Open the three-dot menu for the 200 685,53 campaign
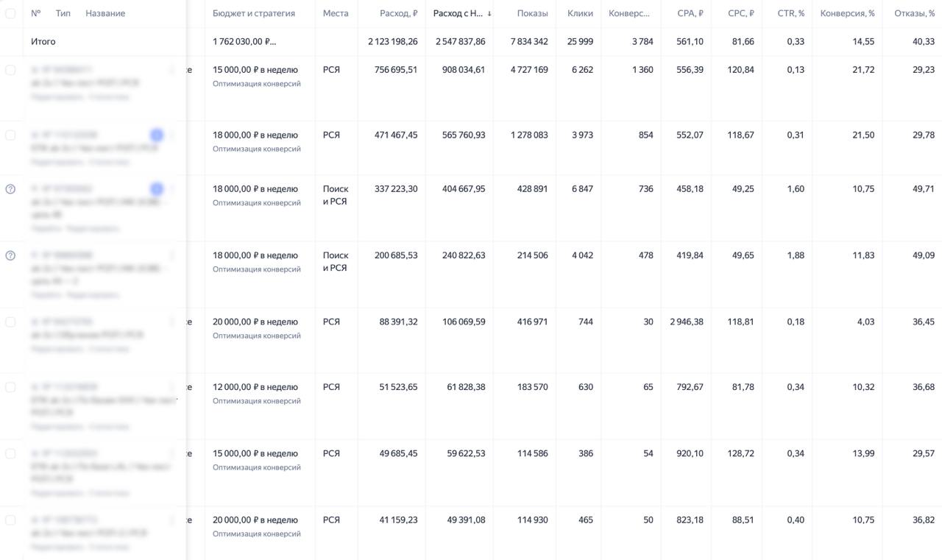The height and width of the screenshot is (560, 942). [172, 255]
